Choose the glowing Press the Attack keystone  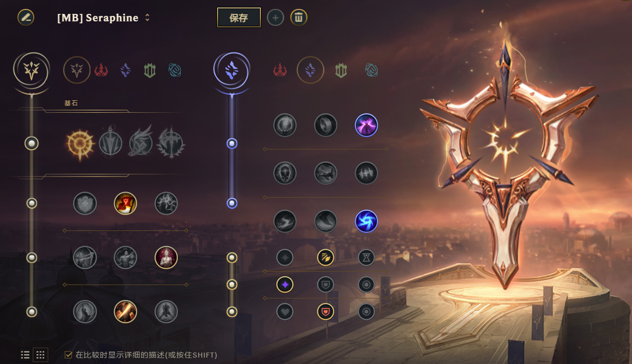80,144
